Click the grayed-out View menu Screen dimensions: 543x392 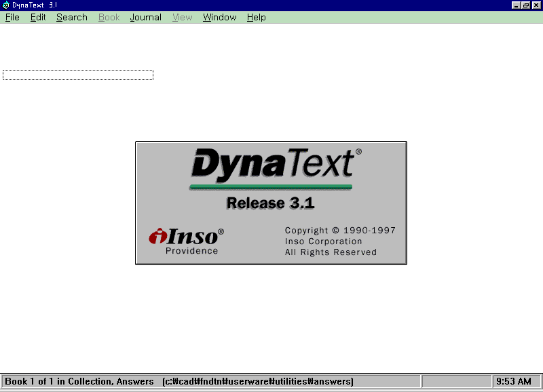pyautogui.click(x=182, y=18)
